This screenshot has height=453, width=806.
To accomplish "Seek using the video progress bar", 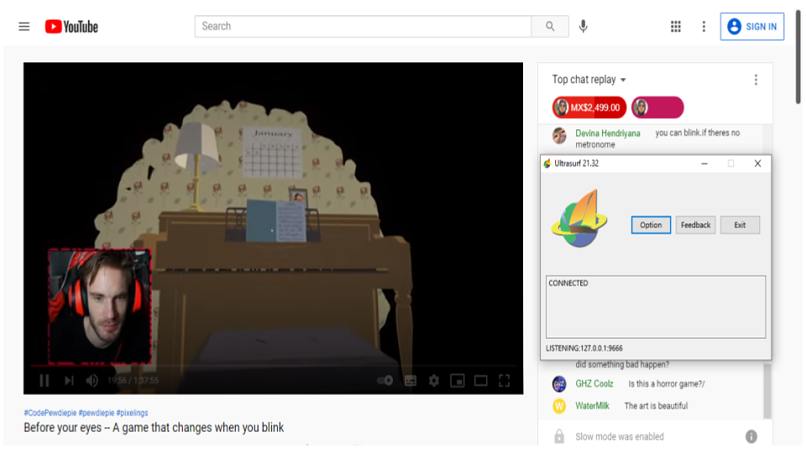I will point(273,366).
